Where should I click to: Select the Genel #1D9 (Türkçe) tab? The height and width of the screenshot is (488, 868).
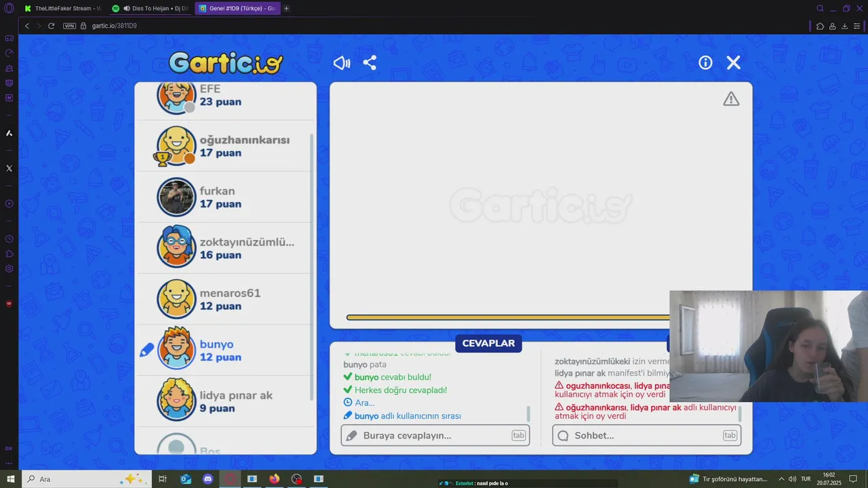[x=237, y=8]
